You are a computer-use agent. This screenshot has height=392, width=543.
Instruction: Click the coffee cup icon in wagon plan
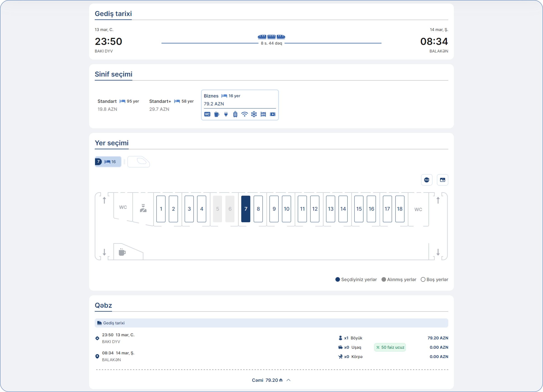(x=122, y=252)
